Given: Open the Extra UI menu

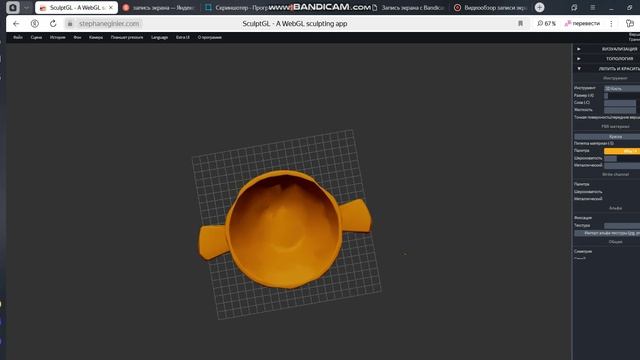Looking at the screenshot, I should (x=182, y=37).
